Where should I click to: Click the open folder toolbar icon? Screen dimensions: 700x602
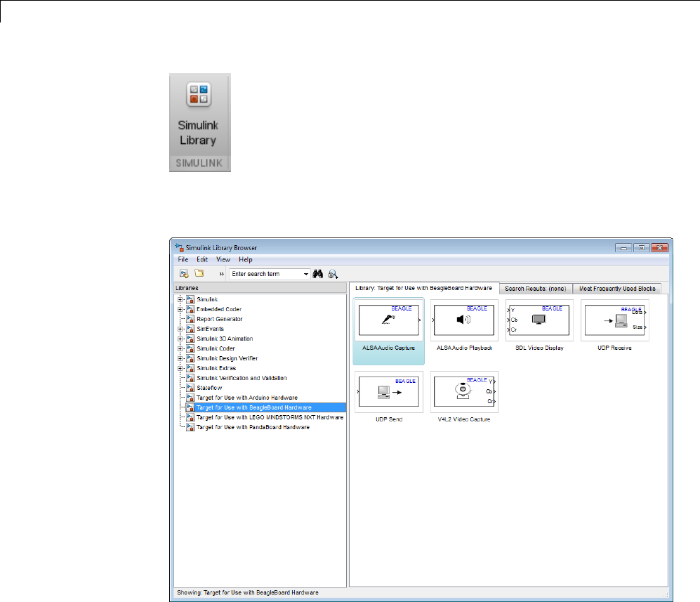[x=199, y=273]
